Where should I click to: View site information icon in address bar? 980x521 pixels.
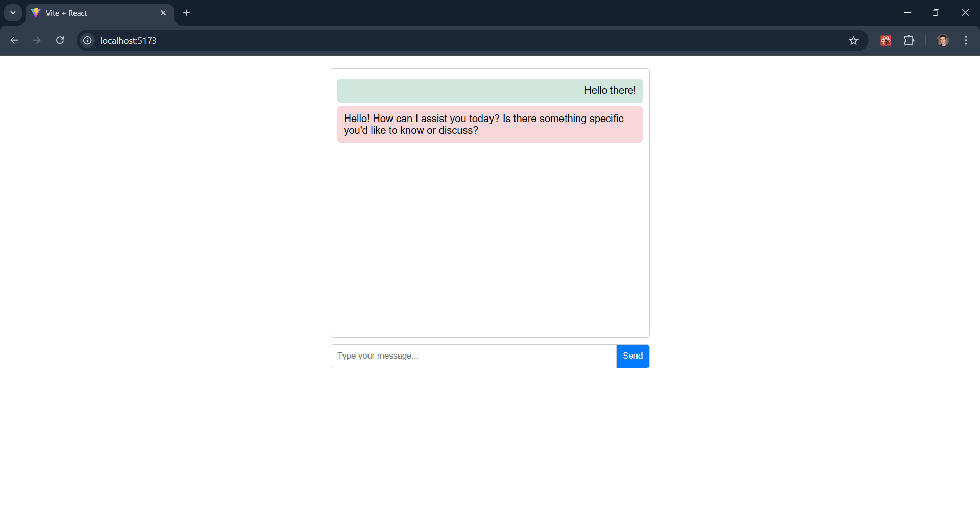88,40
